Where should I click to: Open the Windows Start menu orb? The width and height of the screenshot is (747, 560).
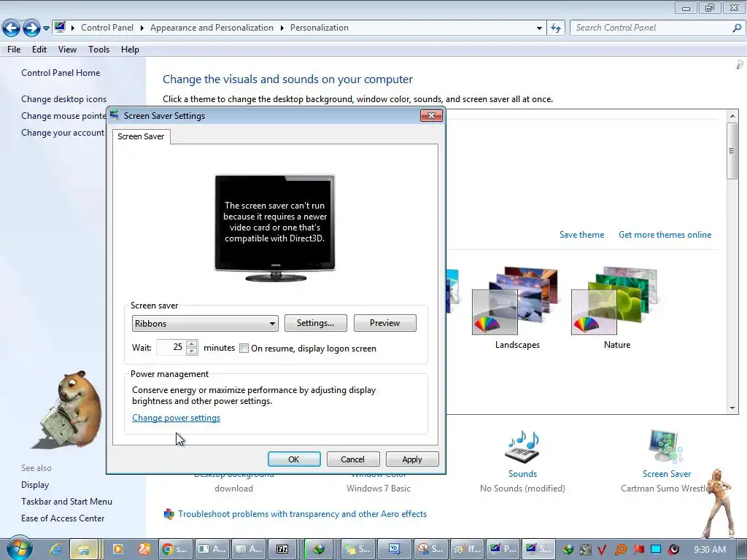click(18, 548)
